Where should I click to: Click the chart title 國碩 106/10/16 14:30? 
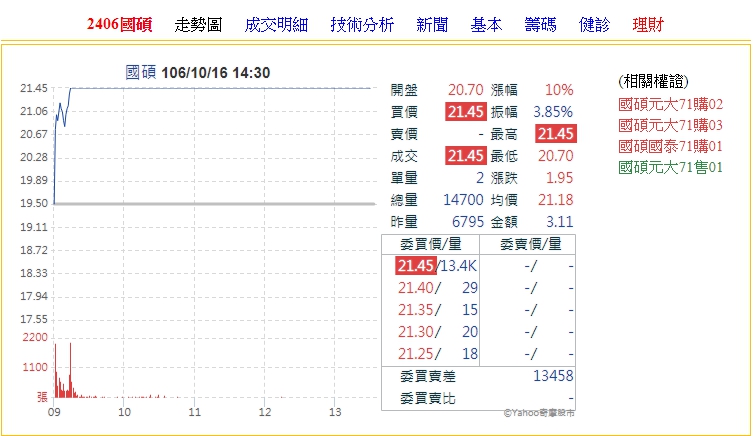pyautogui.click(x=197, y=73)
